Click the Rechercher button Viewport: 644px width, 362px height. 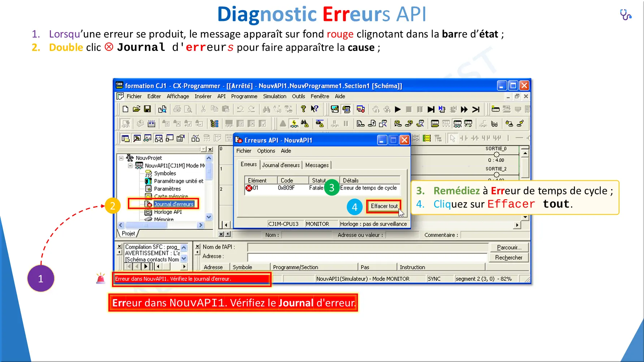point(509,257)
